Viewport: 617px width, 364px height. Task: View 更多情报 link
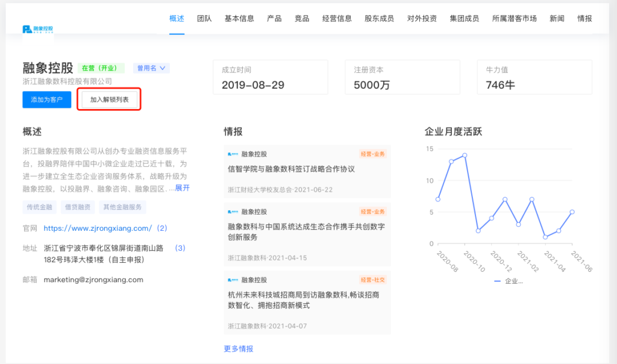pos(239,349)
